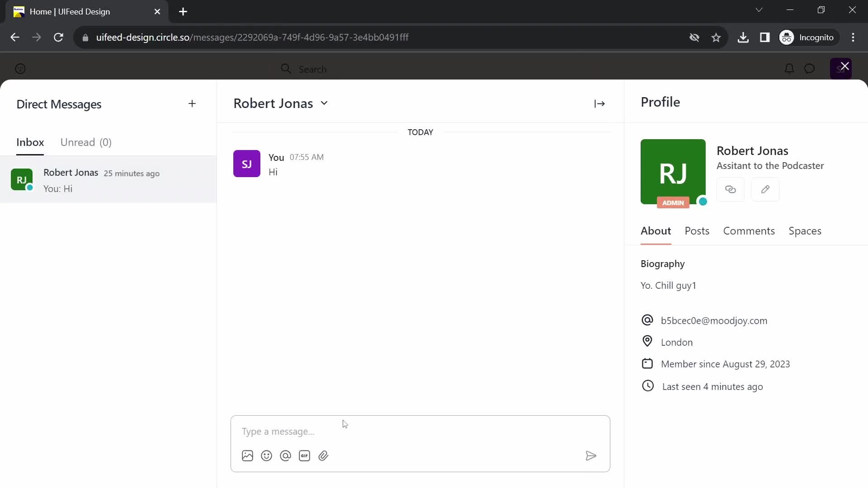Insert an @ mention in message
Image resolution: width=868 pixels, height=488 pixels.
286,456
